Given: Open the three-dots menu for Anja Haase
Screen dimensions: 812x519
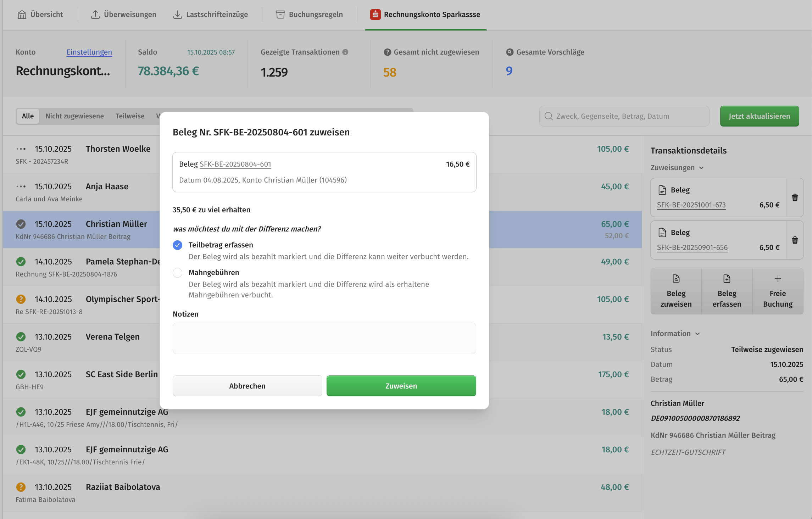Looking at the screenshot, I should click(x=21, y=187).
